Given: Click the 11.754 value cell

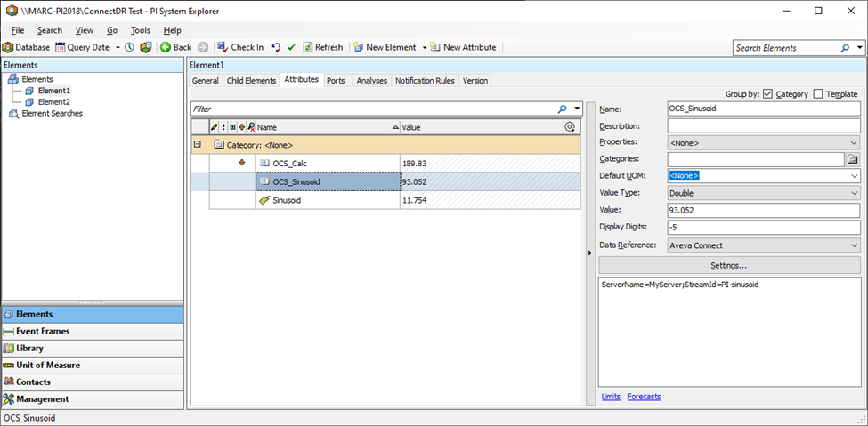Looking at the screenshot, I should (490, 200).
